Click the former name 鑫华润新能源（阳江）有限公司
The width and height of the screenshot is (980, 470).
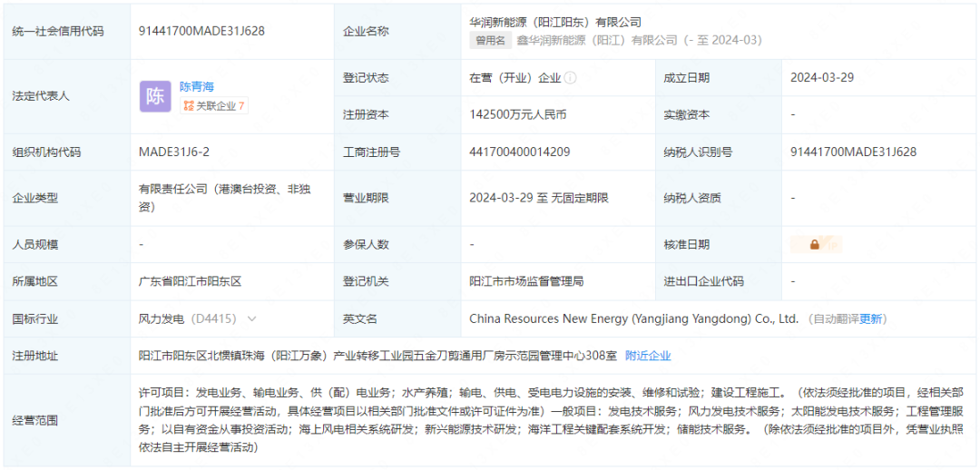pyautogui.click(x=596, y=40)
